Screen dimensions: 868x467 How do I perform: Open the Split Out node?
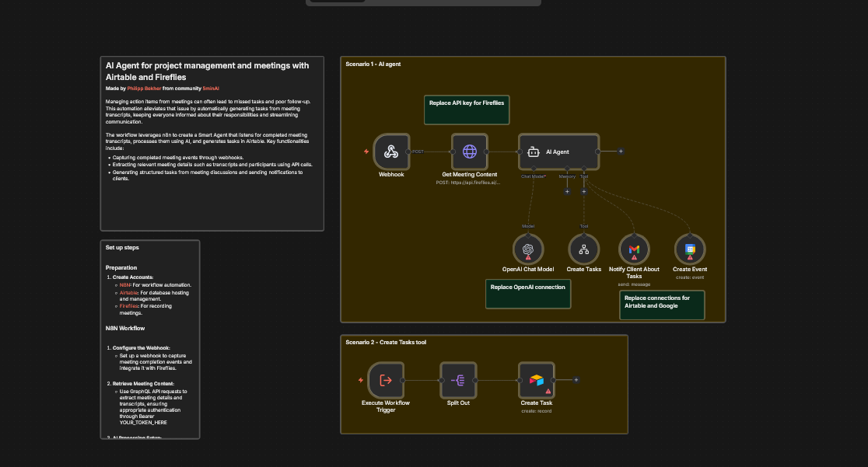(x=458, y=380)
